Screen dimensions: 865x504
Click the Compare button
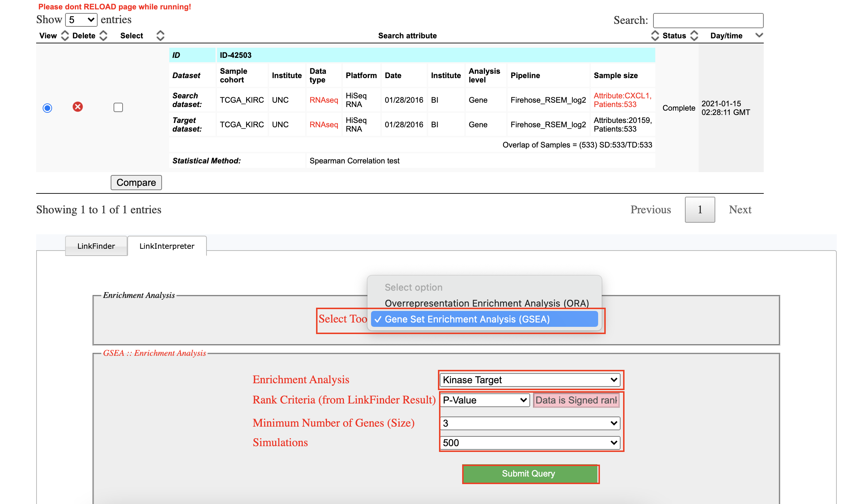click(136, 183)
